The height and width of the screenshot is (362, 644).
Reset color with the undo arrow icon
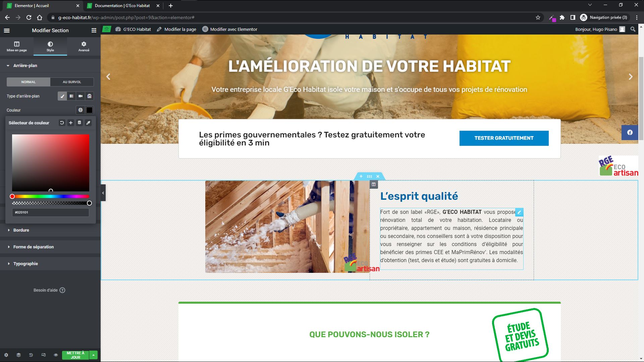pos(62,123)
